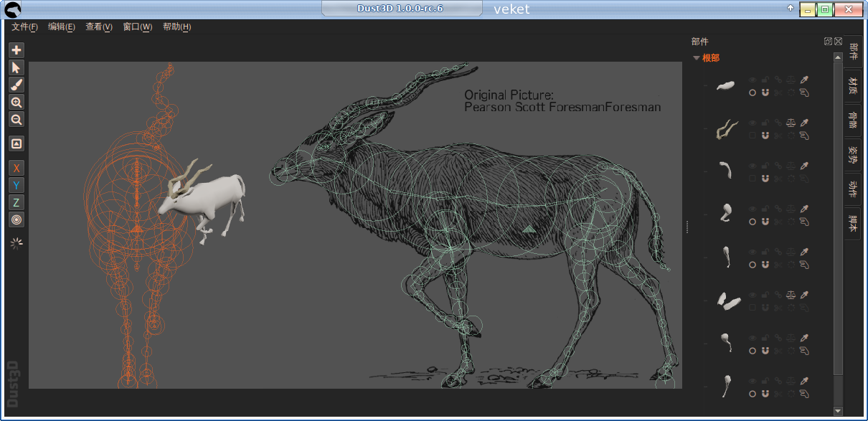Click the mirror balance icon on body part
The width and height of the screenshot is (868, 421).
coord(791,80)
